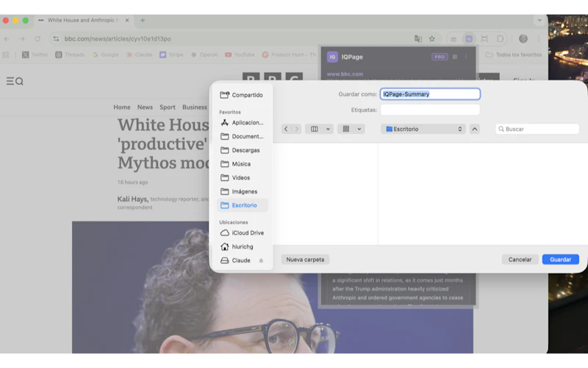
Task: Select Escritorio in the sidebar
Action: [x=243, y=205]
